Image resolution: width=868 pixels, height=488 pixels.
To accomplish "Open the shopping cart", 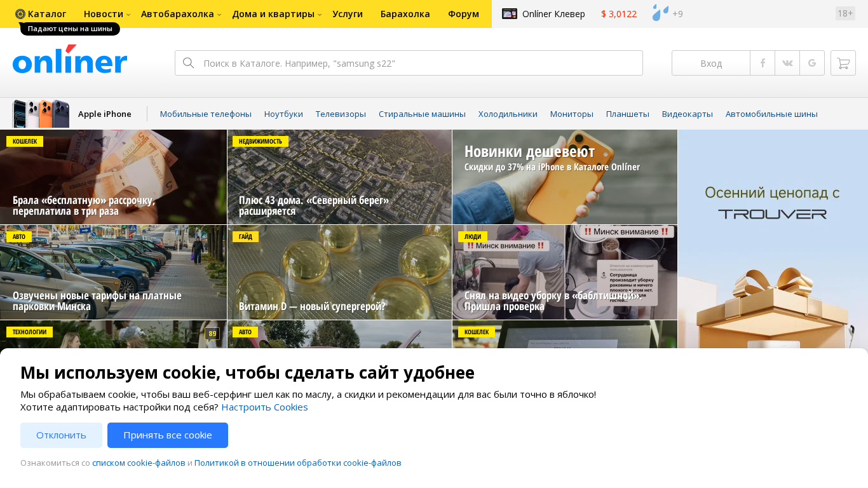I will point(843,63).
